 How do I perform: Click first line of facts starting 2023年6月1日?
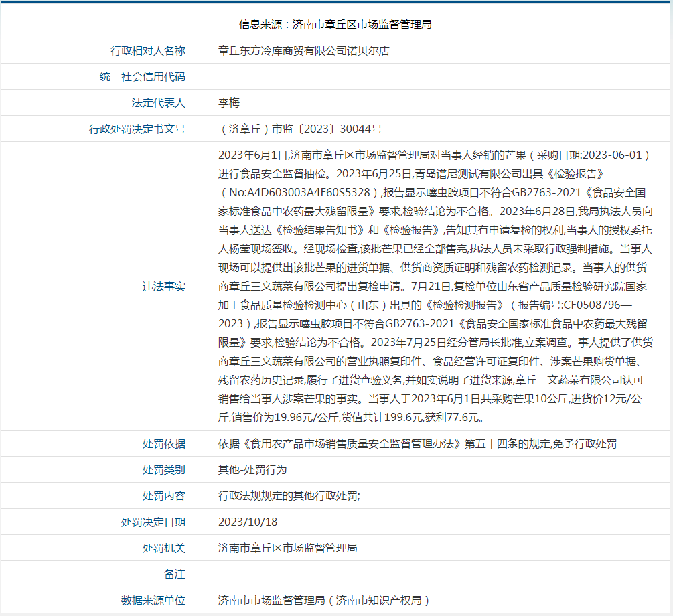click(x=435, y=155)
